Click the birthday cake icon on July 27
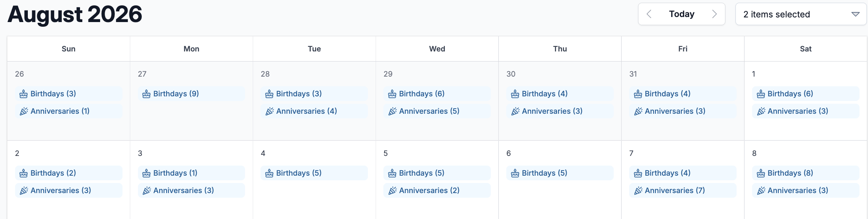868x219 pixels. click(146, 94)
